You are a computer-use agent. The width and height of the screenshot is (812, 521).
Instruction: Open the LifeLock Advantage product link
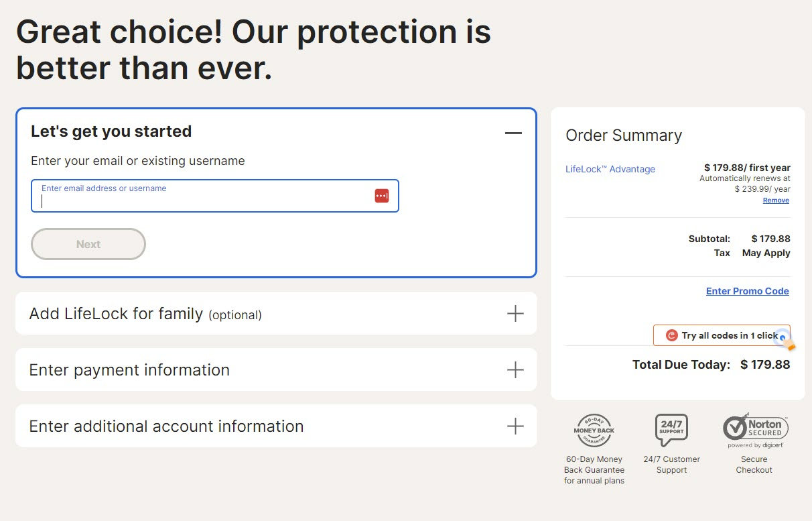tap(610, 169)
